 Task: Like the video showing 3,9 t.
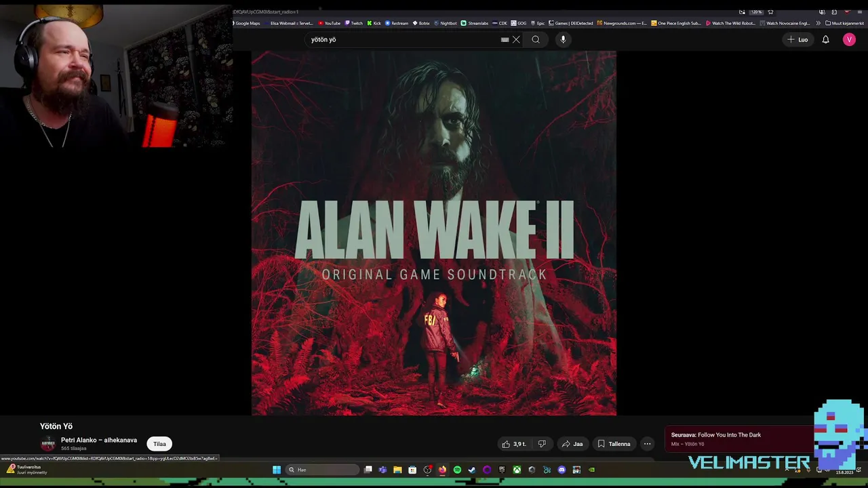(x=514, y=444)
